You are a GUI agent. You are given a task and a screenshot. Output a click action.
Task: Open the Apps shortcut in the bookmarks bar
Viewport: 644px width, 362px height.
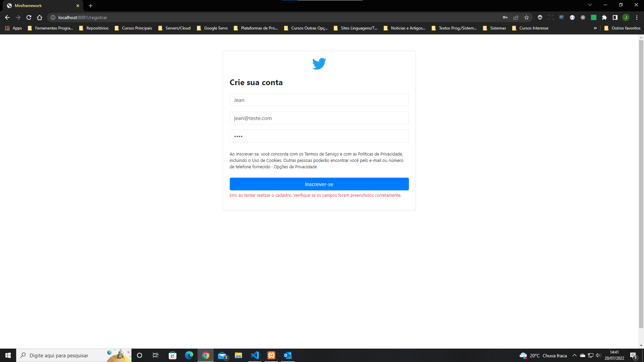(x=13, y=28)
